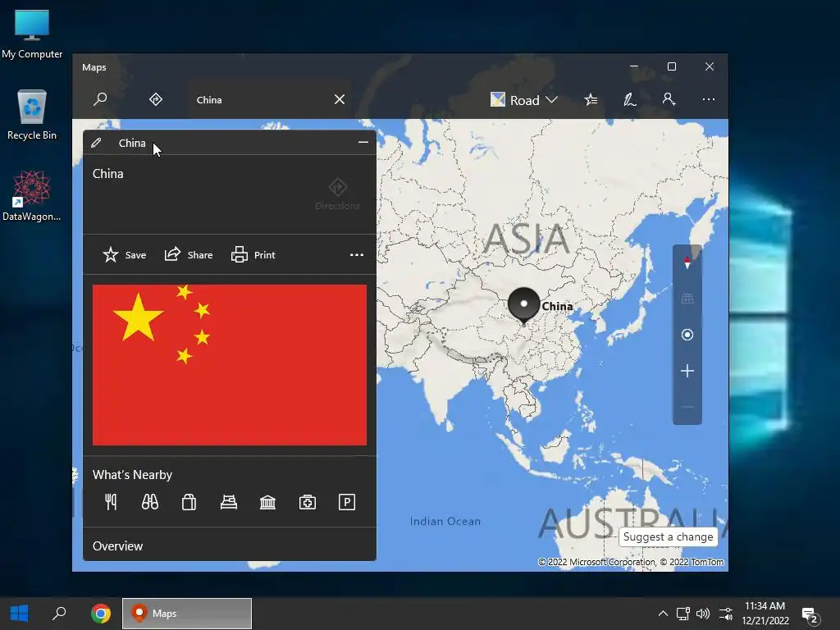Select the Recycle Bin desktop icon
This screenshot has height=630, width=840.
coord(32,115)
